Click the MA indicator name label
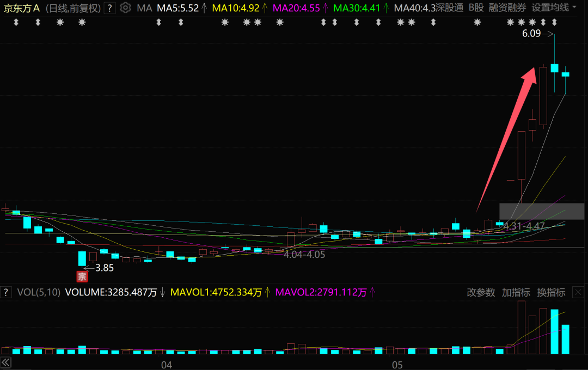The width and height of the screenshot is (588, 370). point(144,8)
